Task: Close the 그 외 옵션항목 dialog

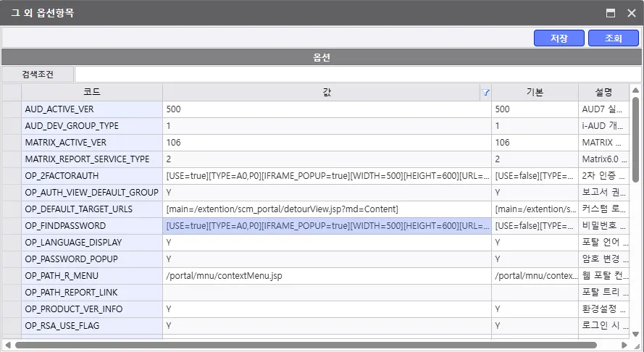Action: point(631,13)
